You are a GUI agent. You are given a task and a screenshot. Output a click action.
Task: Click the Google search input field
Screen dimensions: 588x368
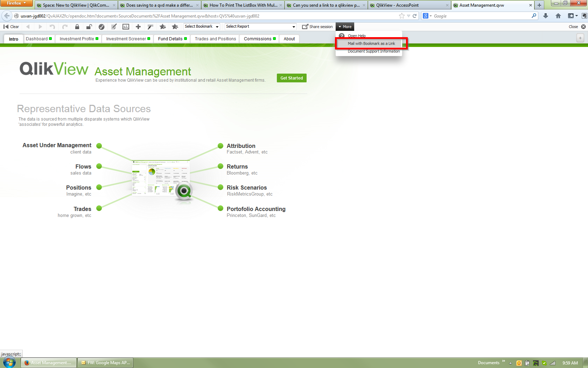click(482, 16)
